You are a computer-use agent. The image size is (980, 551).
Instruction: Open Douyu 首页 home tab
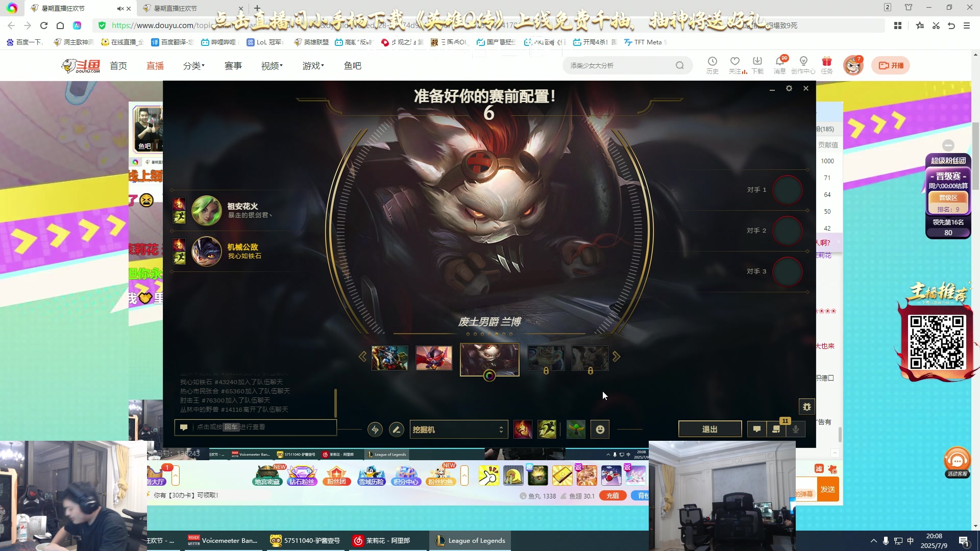(118, 66)
